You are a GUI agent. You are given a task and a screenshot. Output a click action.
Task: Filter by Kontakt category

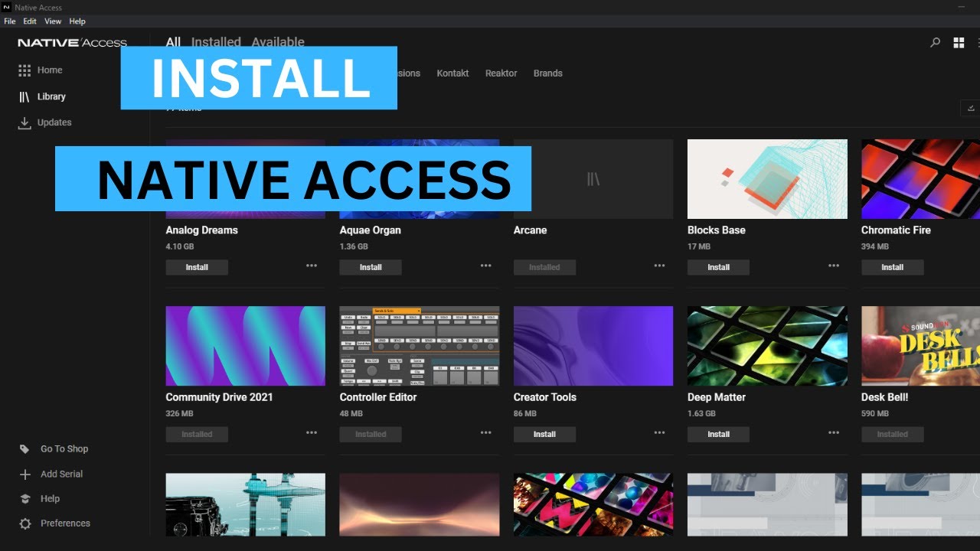click(x=452, y=73)
